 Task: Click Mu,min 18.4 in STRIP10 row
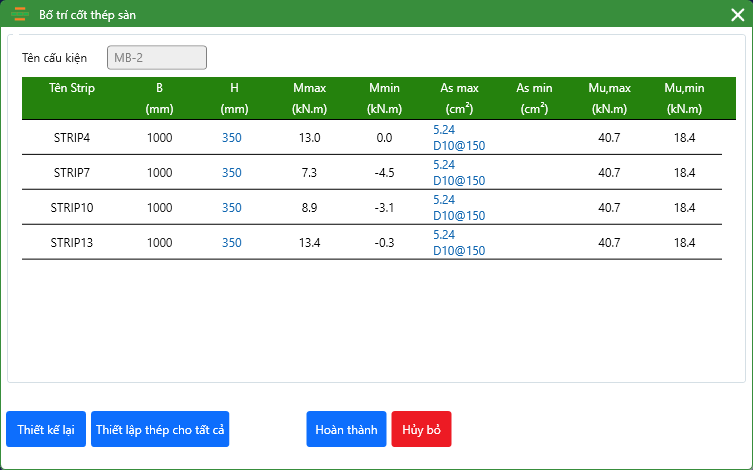[x=684, y=208]
